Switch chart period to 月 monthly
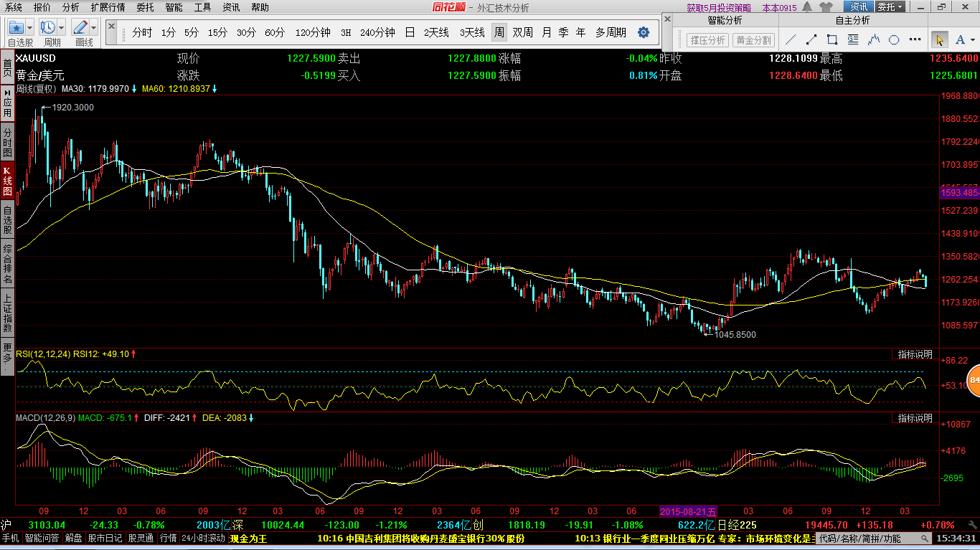Viewport: 980px width, 550px height. [x=547, y=32]
